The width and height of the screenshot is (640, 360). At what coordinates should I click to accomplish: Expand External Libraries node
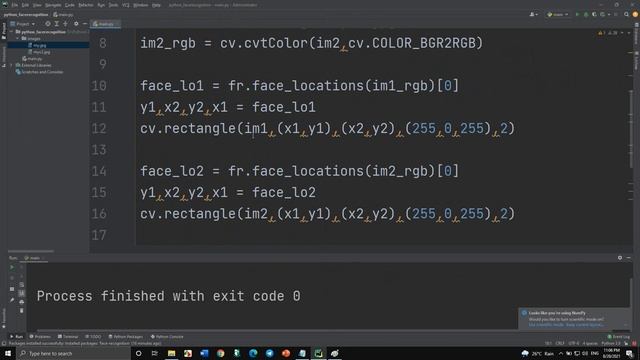tap(12, 65)
